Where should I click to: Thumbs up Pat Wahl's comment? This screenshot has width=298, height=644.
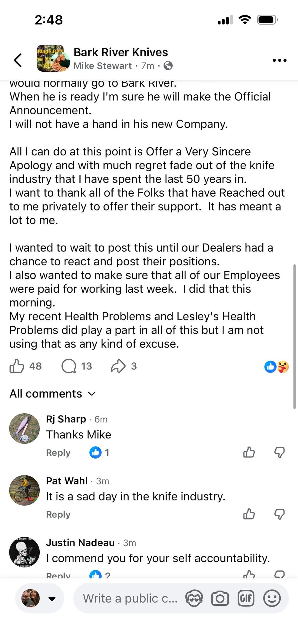tap(249, 514)
